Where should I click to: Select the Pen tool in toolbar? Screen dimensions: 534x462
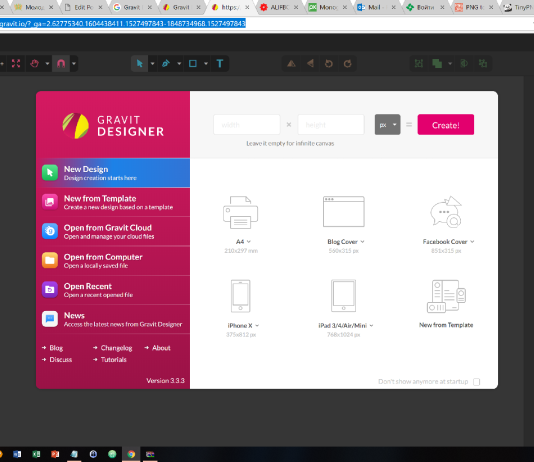click(x=166, y=64)
